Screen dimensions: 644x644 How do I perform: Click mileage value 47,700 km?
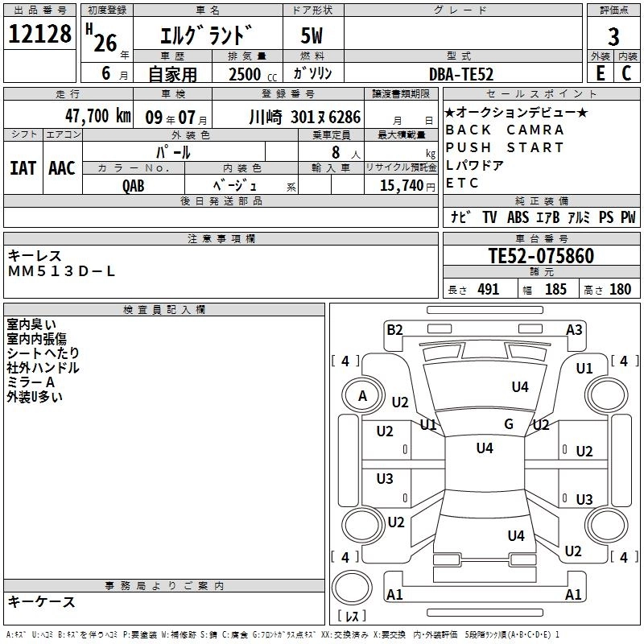point(97,116)
